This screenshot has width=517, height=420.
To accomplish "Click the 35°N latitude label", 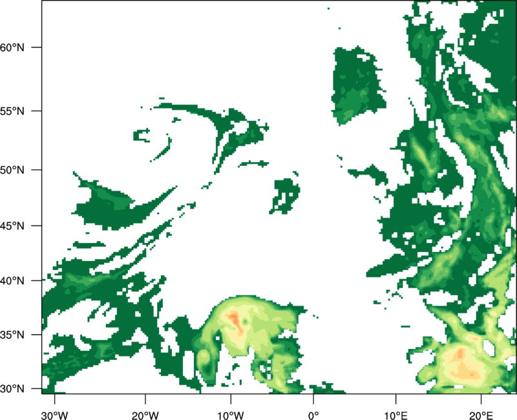I will pos(12,335).
